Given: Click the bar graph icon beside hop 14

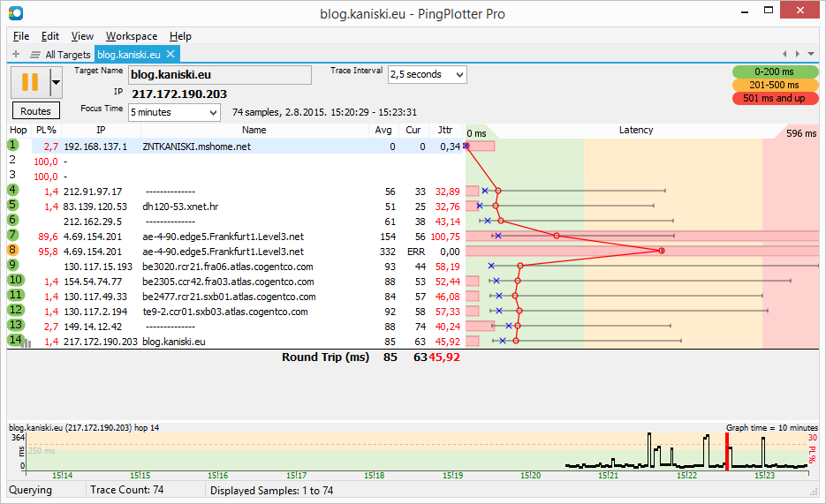Looking at the screenshot, I should (x=27, y=343).
